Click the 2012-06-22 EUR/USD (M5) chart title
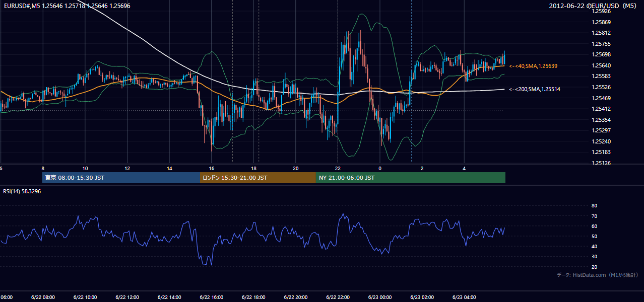The height and width of the screenshot is (302, 644). [594, 6]
